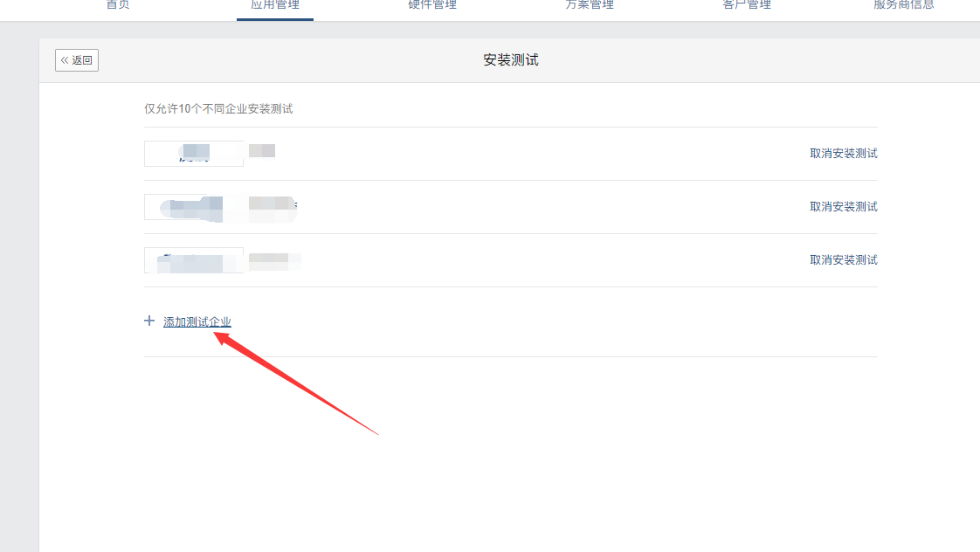Cancel install test for the second enterprise
Screen dimensions: 980x552
pos(843,206)
